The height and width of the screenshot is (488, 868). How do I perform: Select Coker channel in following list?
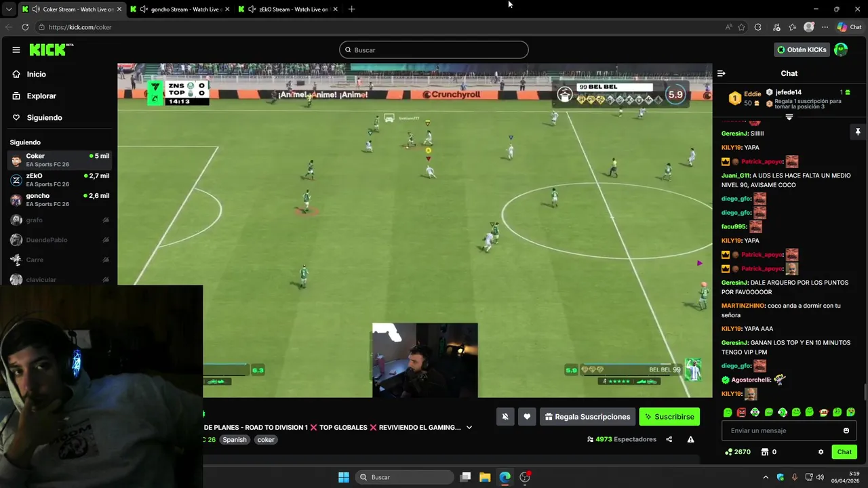pyautogui.click(x=60, y=160)
